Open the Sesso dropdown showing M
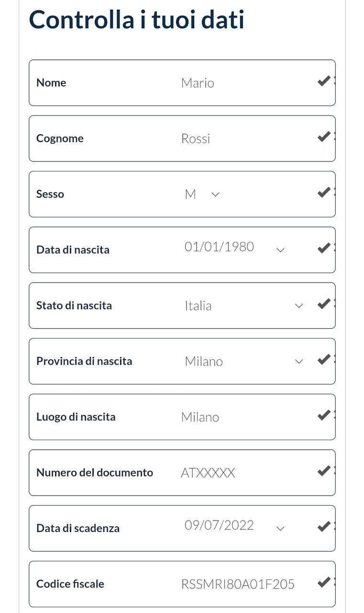 click(x=215, y=194)
